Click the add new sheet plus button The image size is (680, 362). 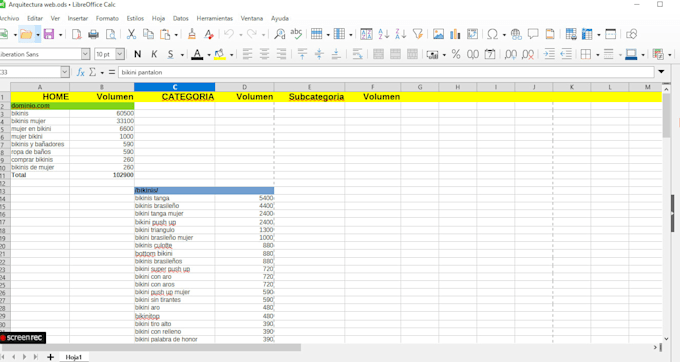coord(50,357)
